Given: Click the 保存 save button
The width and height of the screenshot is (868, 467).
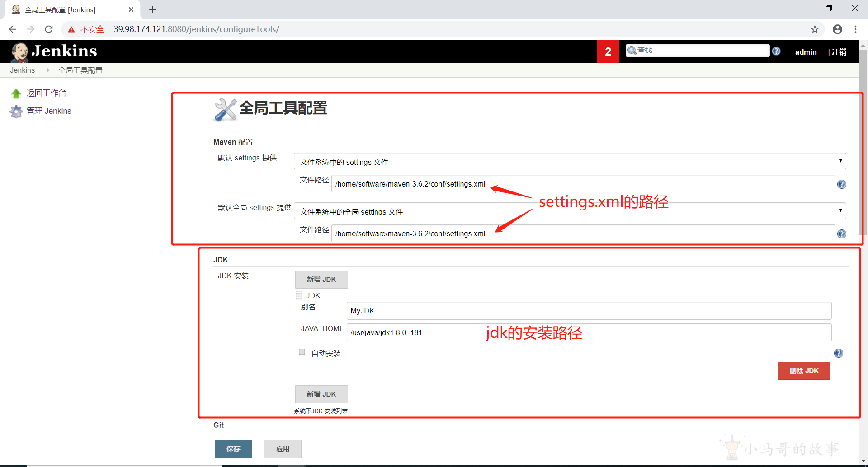Looking at the screenshot, I should click(x=233, y=449).
